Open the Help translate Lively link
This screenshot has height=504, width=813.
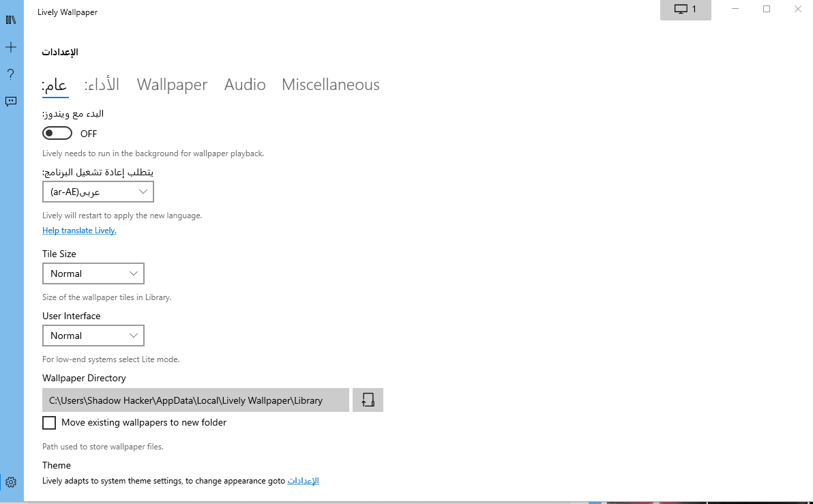(x=79, y=231)
